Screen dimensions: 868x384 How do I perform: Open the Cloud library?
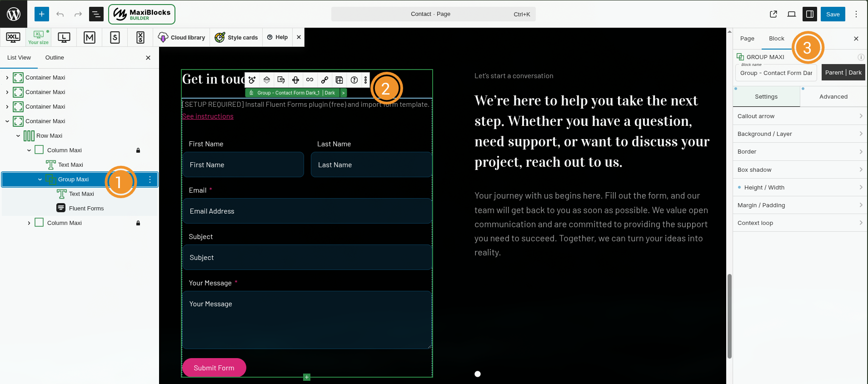[182, 37]
